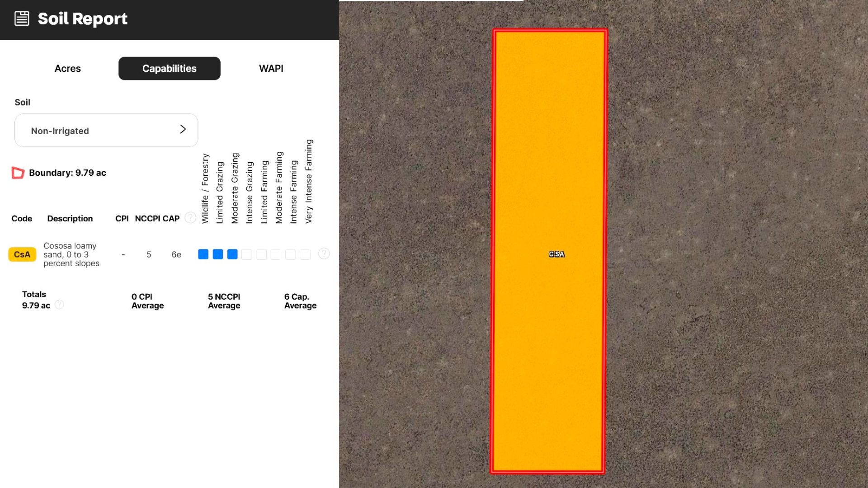Click the chevron arrow in Non-Irrigated selector
868x488 pixels.
tap(183, 130)
